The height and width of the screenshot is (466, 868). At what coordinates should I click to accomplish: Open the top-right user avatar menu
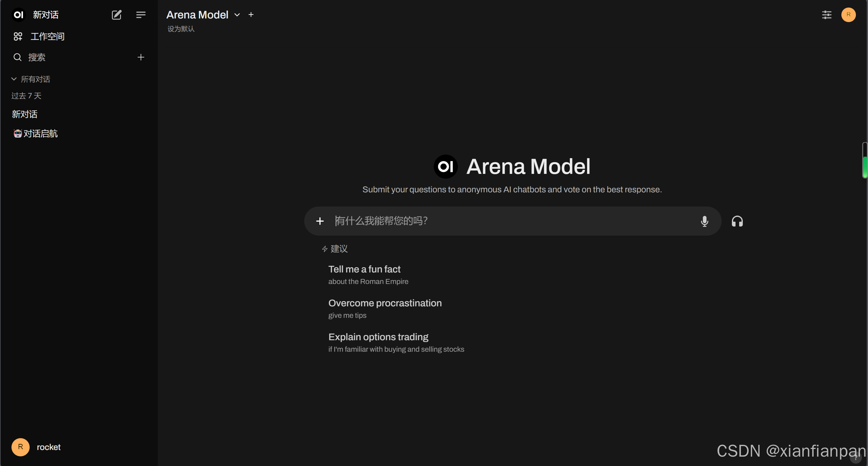(848, 15)
